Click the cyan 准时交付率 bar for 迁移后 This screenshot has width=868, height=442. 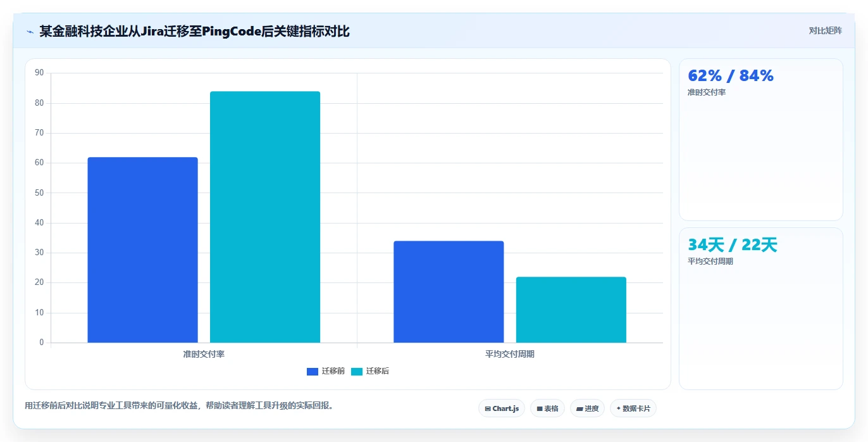[265, 217]
